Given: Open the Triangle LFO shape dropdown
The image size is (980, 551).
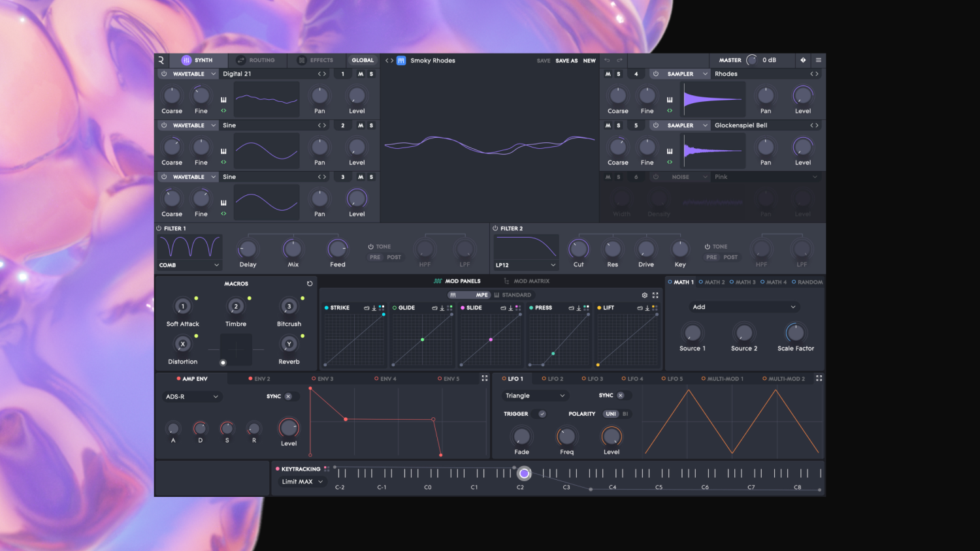Looking at the screenshot, I should (x=535, y=396).
